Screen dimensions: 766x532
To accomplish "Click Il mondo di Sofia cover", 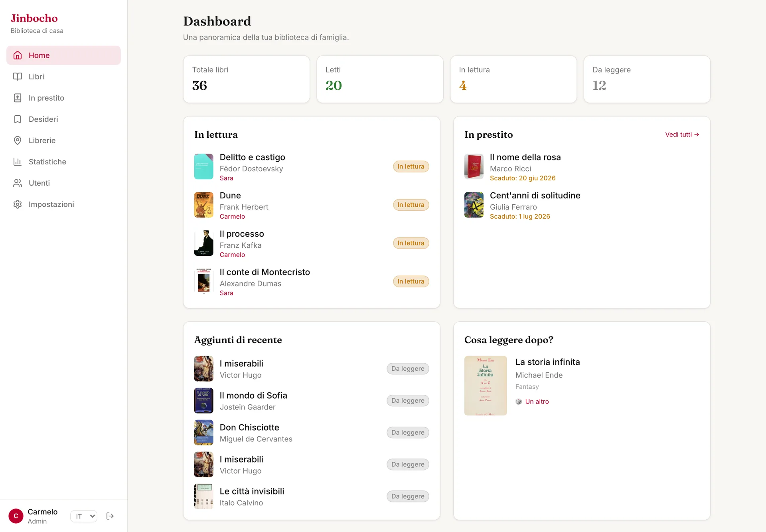I will [203, 401].
